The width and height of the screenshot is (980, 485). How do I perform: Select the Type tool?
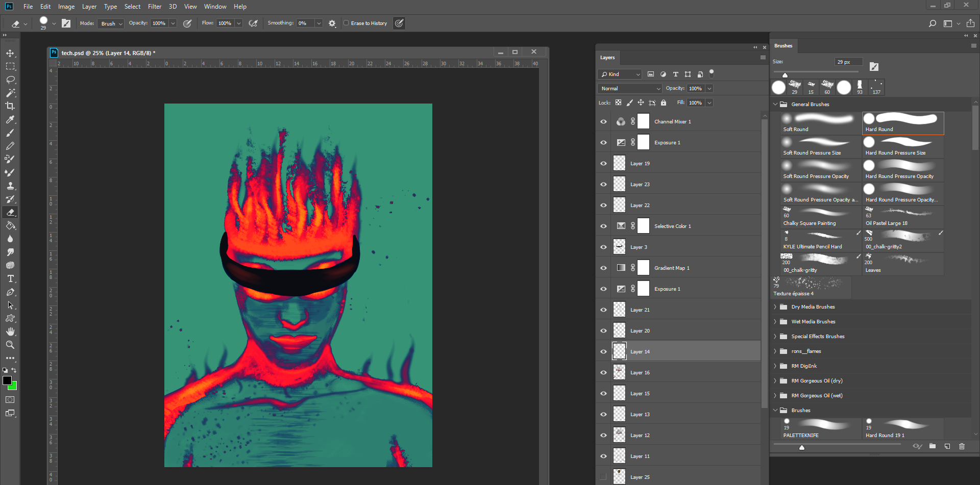(10, 278)
